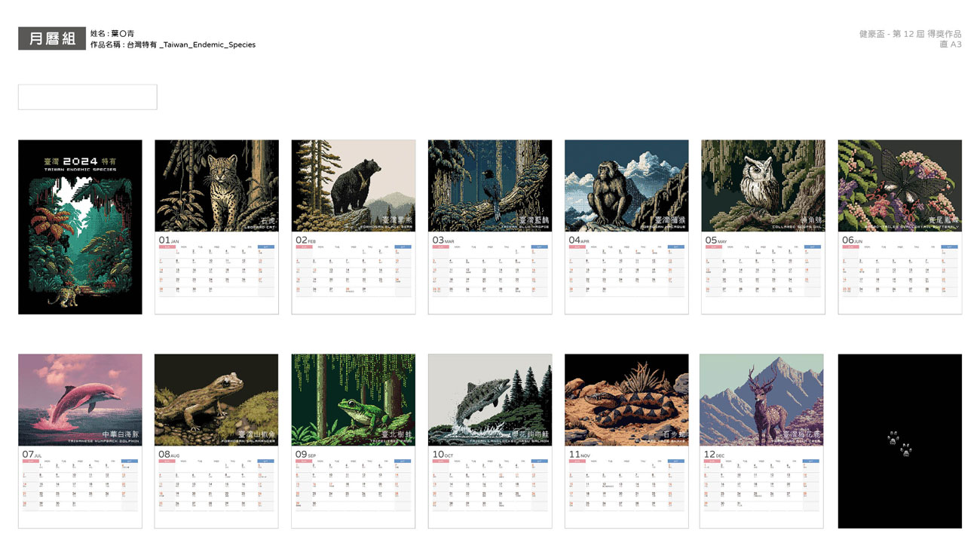Viewport: 980px width, 555px height.
Task: Open the July pink dolphin page
Action: click(80, 400)
